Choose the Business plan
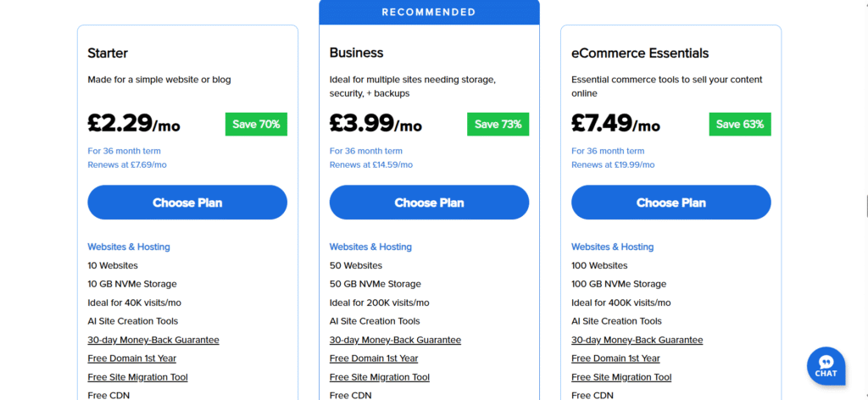The image size is (868, 400). point(429,203)
